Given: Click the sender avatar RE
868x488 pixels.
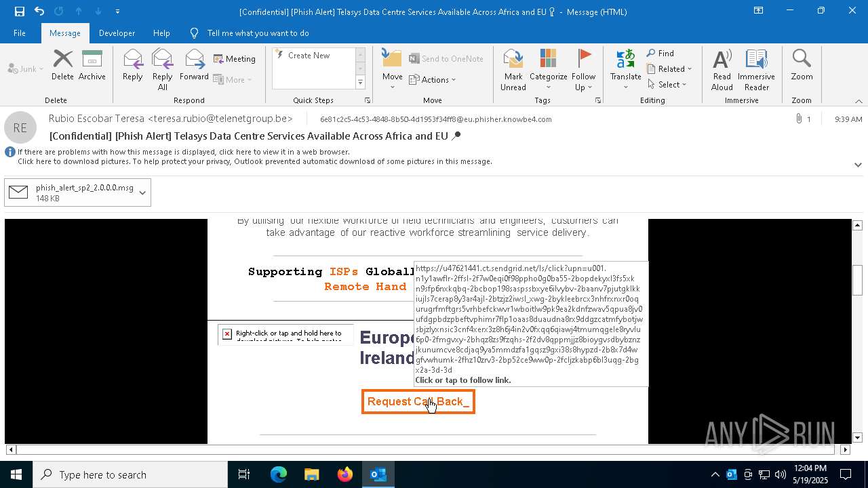Looking at the screenshot, I should tap(20, 127).
